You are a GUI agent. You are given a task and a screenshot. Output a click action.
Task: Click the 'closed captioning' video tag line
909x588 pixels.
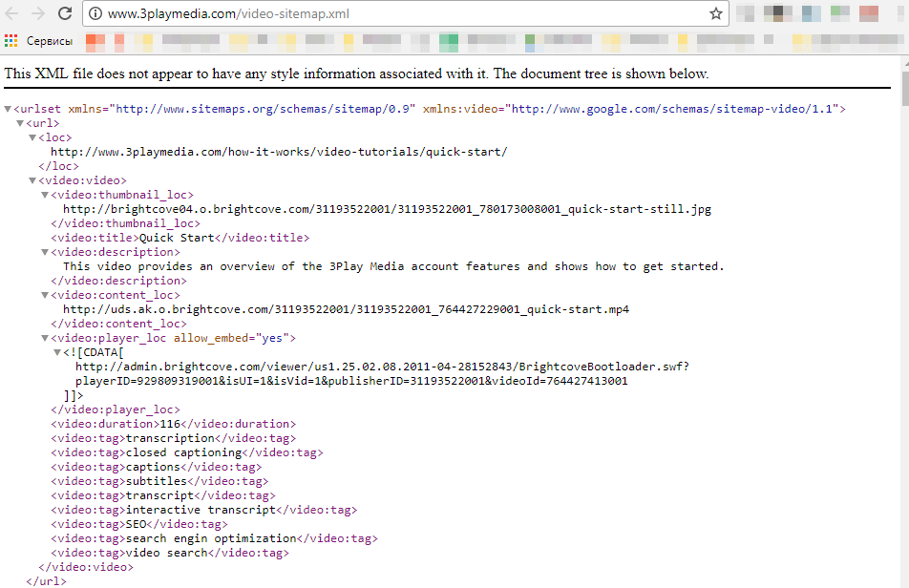point(187,452)
